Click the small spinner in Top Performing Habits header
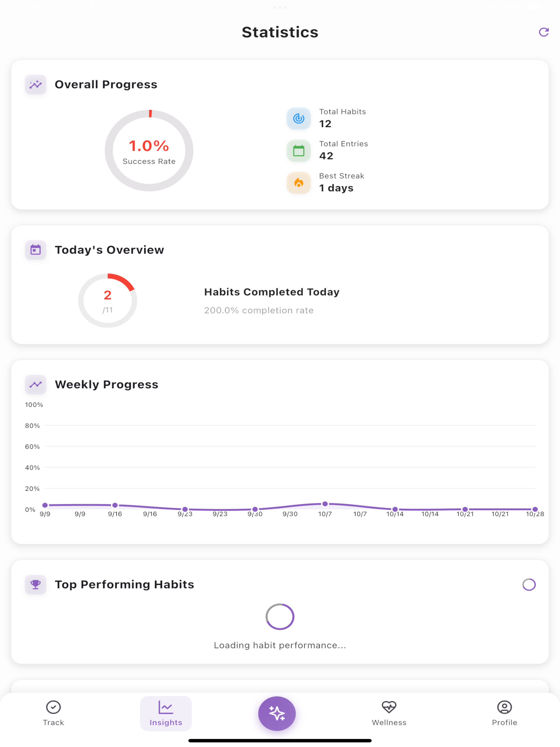This screenshot has height=747, width=560. [529, 585]
